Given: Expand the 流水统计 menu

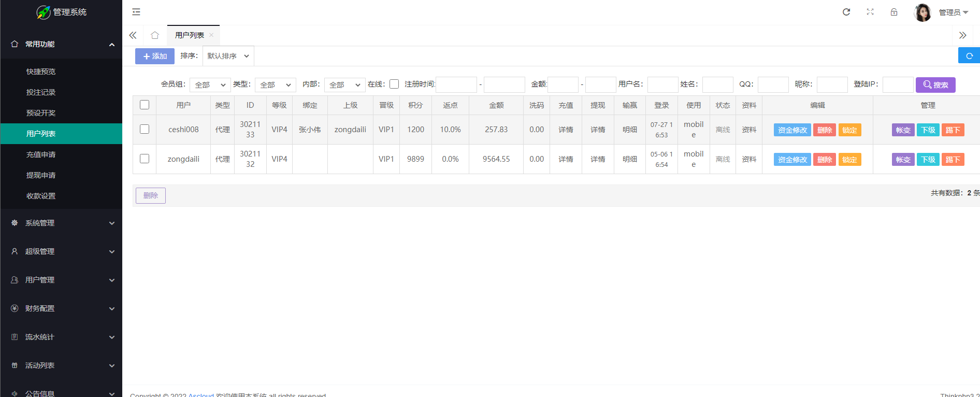Looking at the screenshot, I should pyautogui.click(x=61, y=337).
